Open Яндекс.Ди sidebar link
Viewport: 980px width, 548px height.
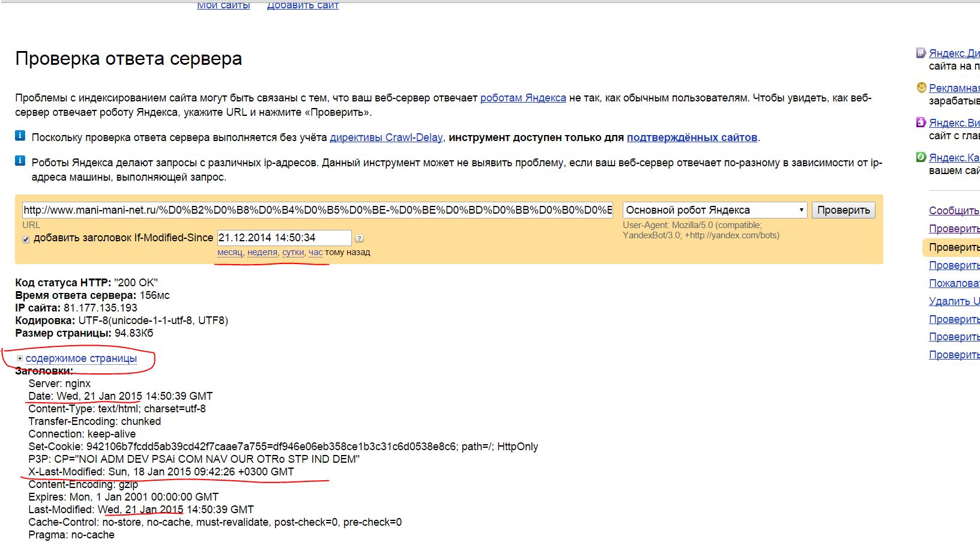[954, 53]
